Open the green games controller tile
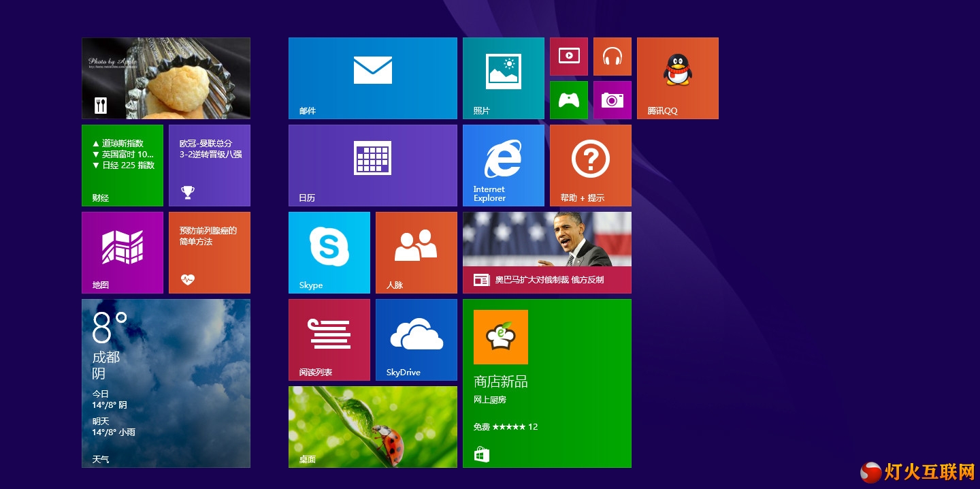The height and width of the screenshot is (489, 980). [x=569, y=100]
